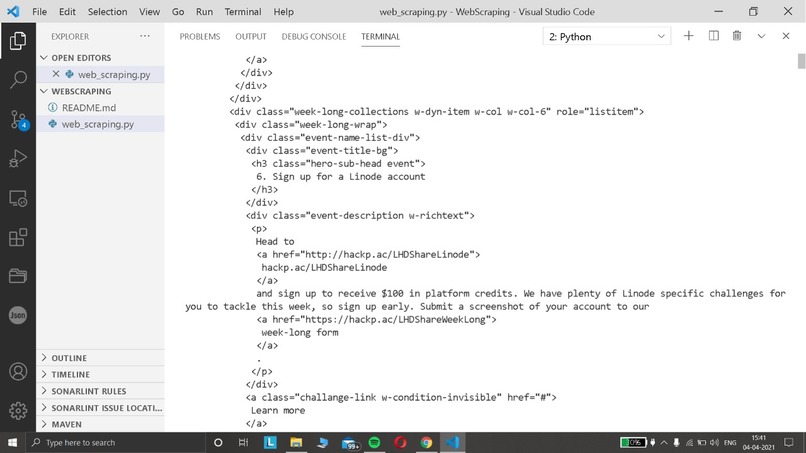Open Run and Debug view
The image size is (806, 453).
coord(18,159)
